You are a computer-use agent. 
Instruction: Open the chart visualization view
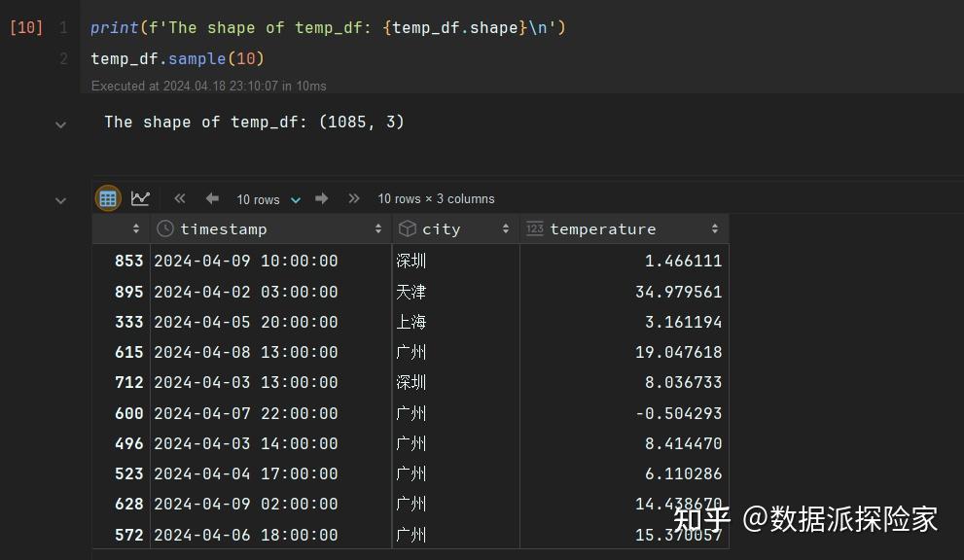(139, 197)
